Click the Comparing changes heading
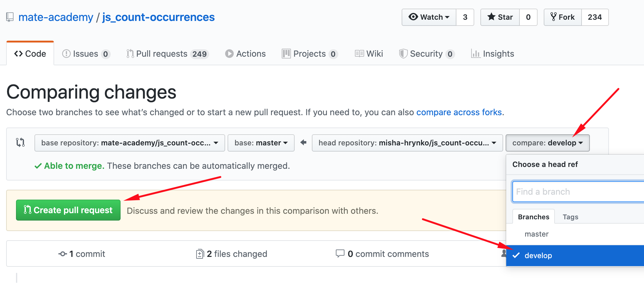The height and width of the screenshot is (284, 644). [91, 92]
